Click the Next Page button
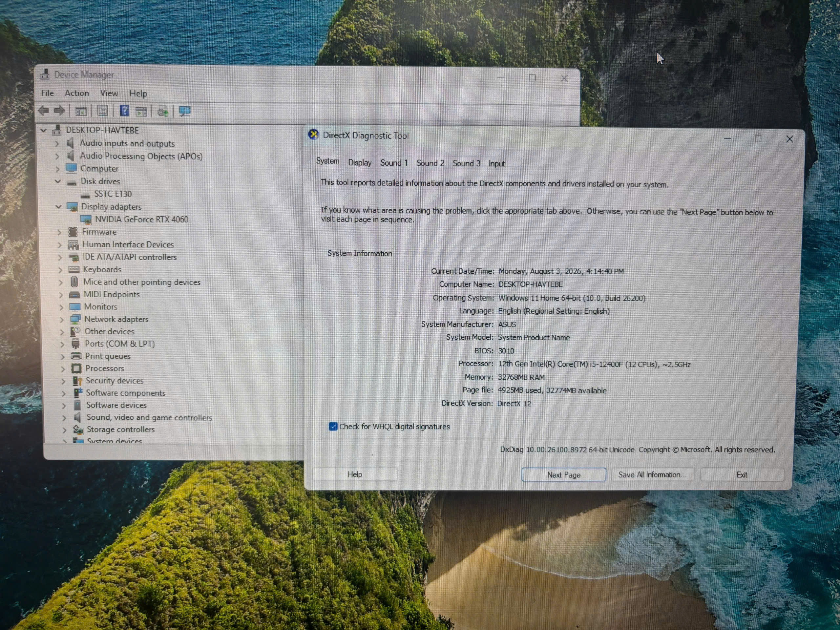Screen dimensions: 840x630 [563, 475]
